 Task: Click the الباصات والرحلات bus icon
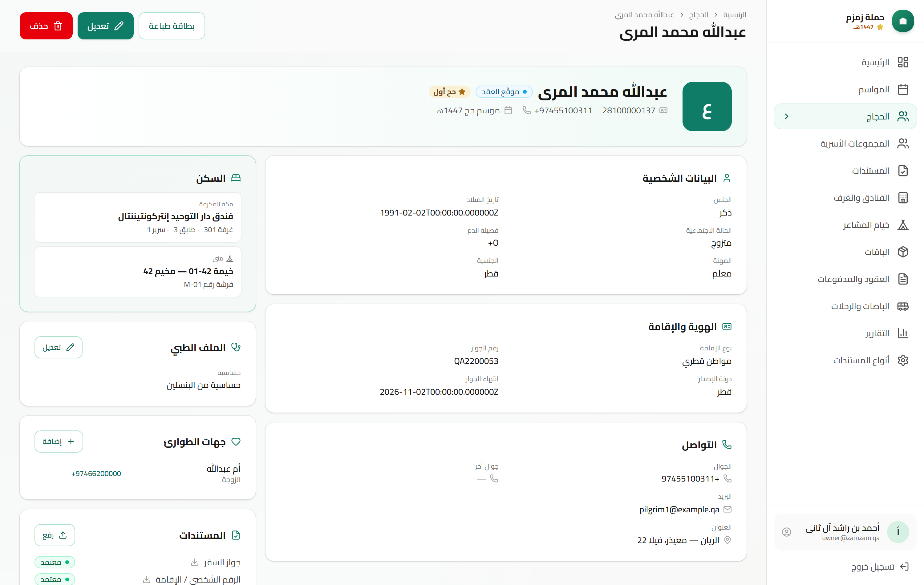(902, 306)
